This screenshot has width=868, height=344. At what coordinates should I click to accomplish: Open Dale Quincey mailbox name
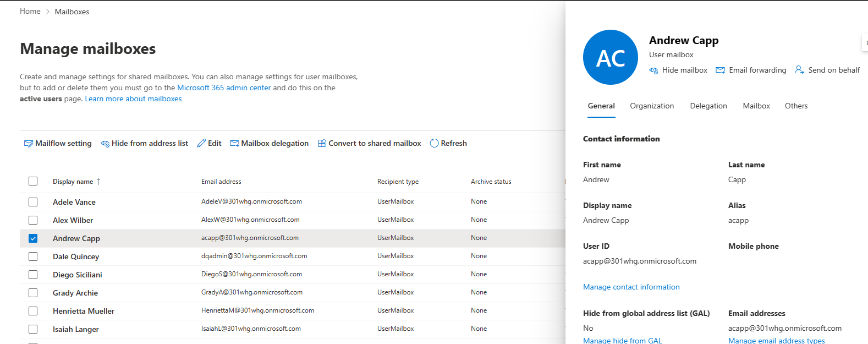pyautogui.click(x=76, y=256)
